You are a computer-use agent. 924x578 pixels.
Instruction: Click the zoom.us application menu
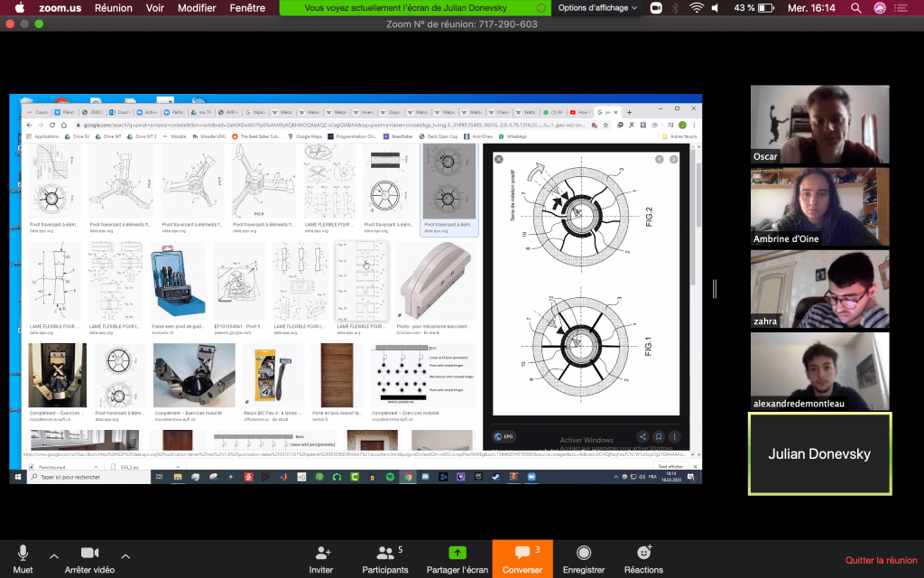(x=60, y=8)
